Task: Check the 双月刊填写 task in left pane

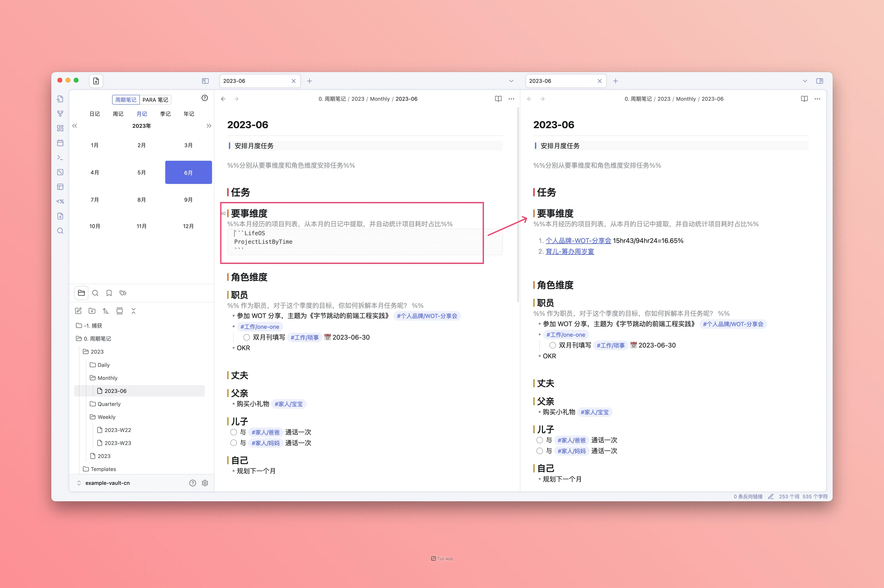Action: coord(246,338)
